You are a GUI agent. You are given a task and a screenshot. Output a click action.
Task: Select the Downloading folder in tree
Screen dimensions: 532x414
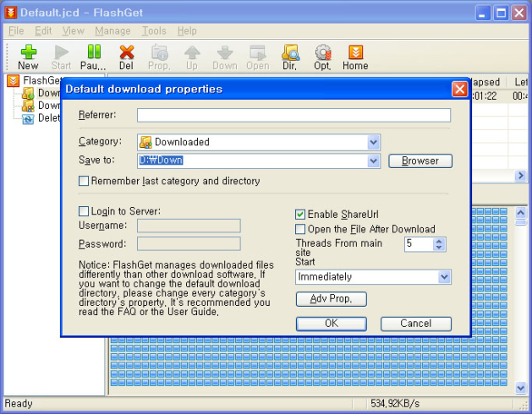point(41,93)
